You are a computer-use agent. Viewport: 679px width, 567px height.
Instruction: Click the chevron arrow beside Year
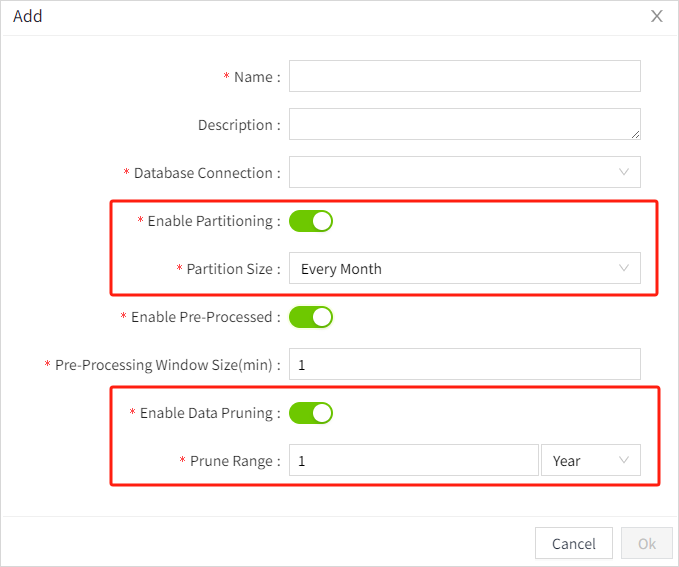624,460
